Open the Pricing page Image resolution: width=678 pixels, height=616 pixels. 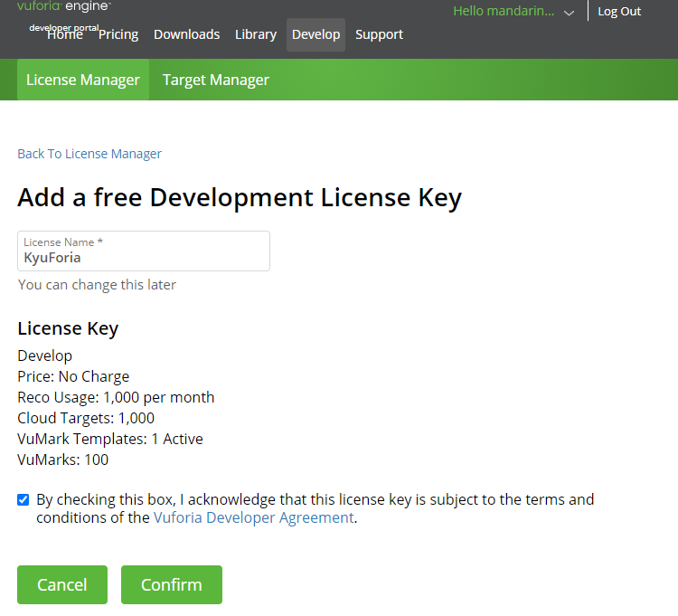[x=118, y=34]
